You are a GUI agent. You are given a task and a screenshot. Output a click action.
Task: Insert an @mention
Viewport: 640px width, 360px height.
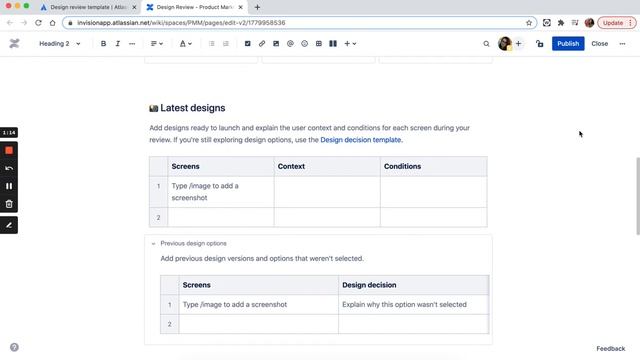(290, 44)
